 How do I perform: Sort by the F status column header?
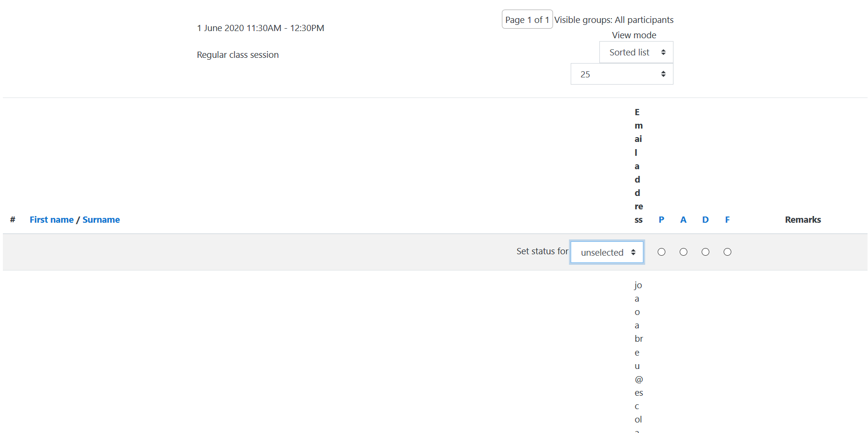(x=727, y=219)
